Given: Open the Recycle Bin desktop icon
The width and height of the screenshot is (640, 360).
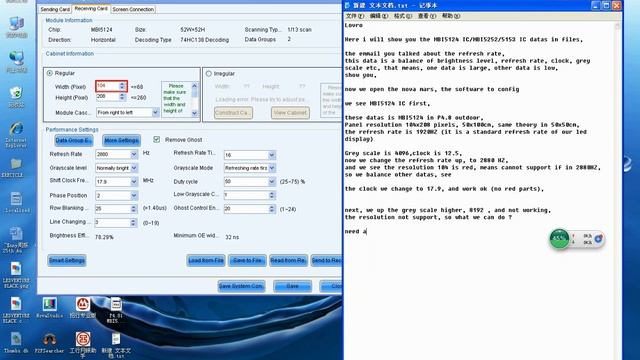Looking at the screenshot, I should point(16,97).
